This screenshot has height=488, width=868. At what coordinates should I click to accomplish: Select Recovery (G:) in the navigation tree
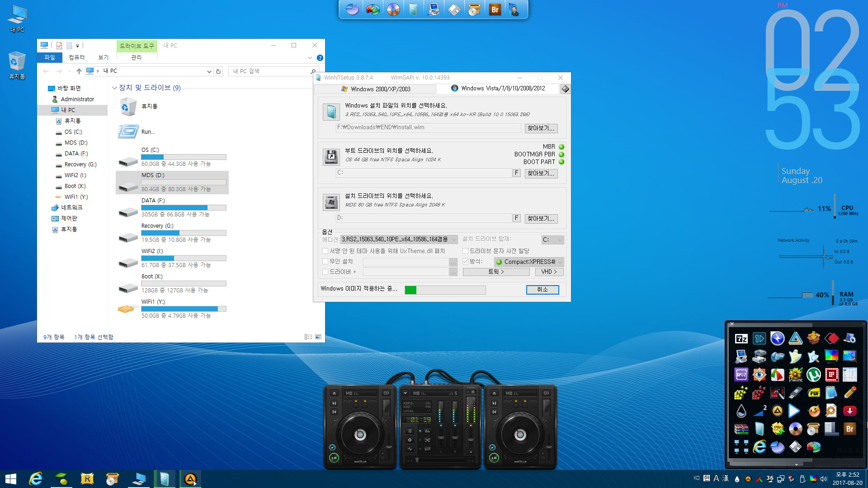pyautogui.click(x=80, y=164)
